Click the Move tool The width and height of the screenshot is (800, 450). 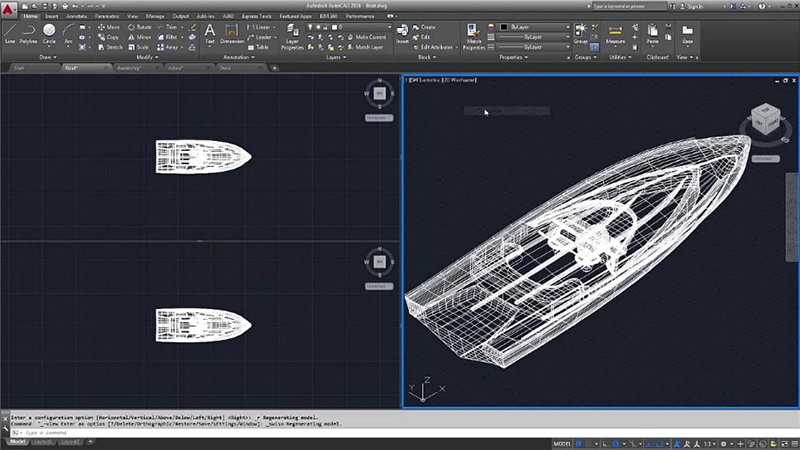tap(108, 27)
